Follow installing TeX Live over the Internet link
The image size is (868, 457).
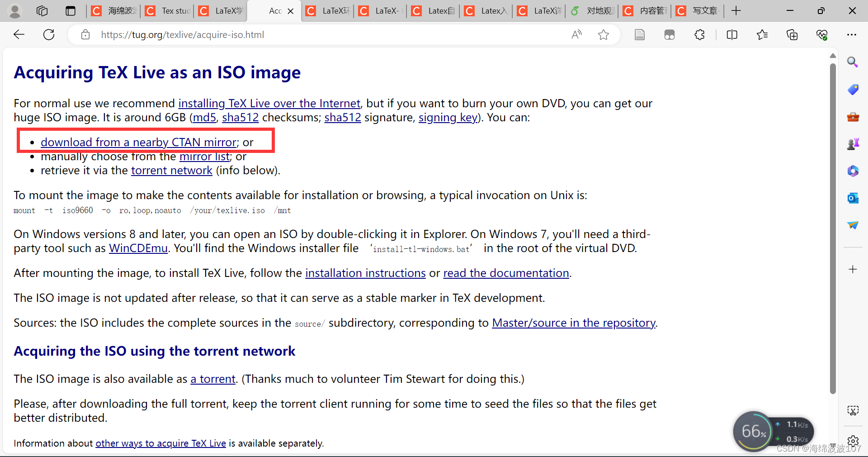coord(269,104)
